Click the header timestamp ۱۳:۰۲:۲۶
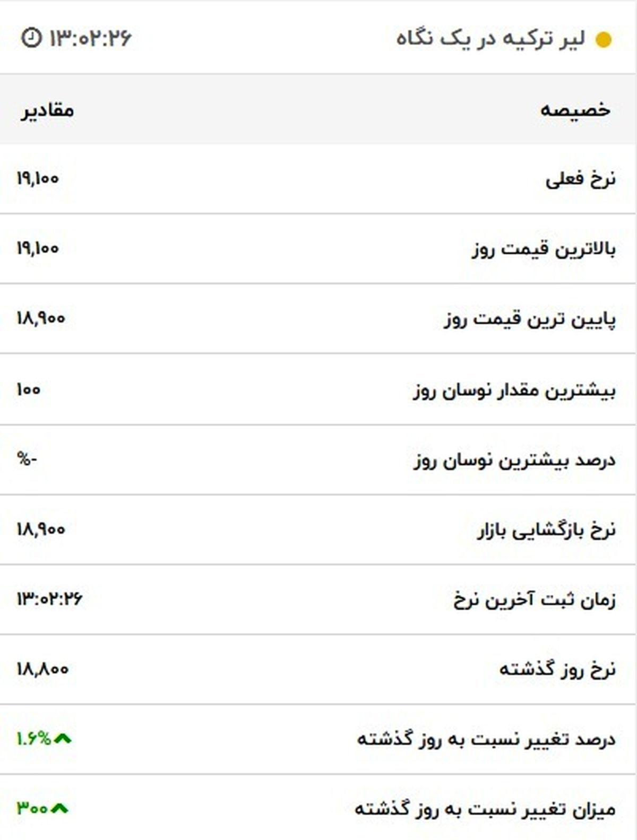 (x=90, y=38)
